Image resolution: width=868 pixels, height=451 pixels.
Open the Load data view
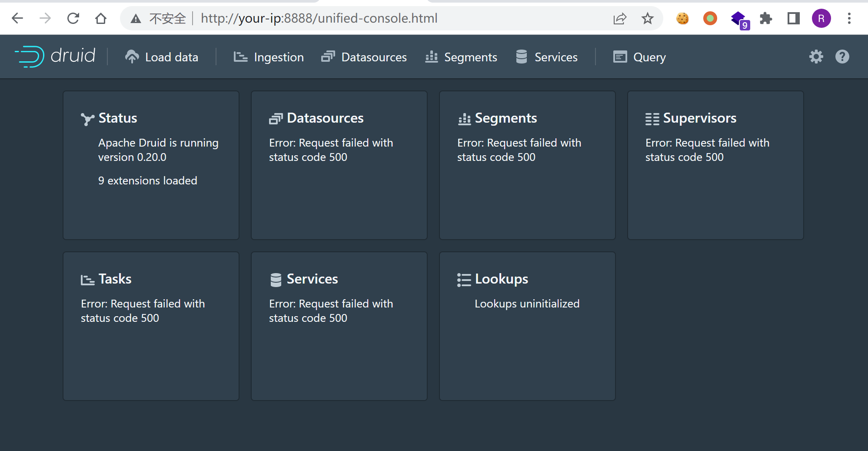(x=162, y=57)
